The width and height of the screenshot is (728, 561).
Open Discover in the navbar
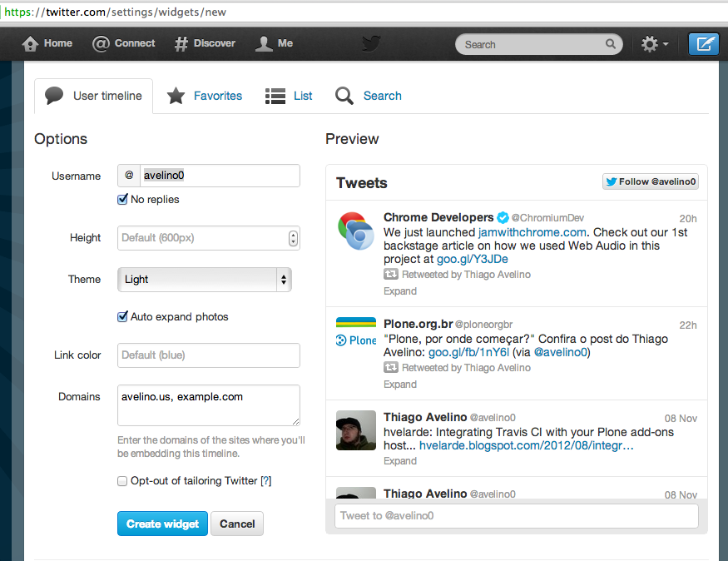click(205, 43)
